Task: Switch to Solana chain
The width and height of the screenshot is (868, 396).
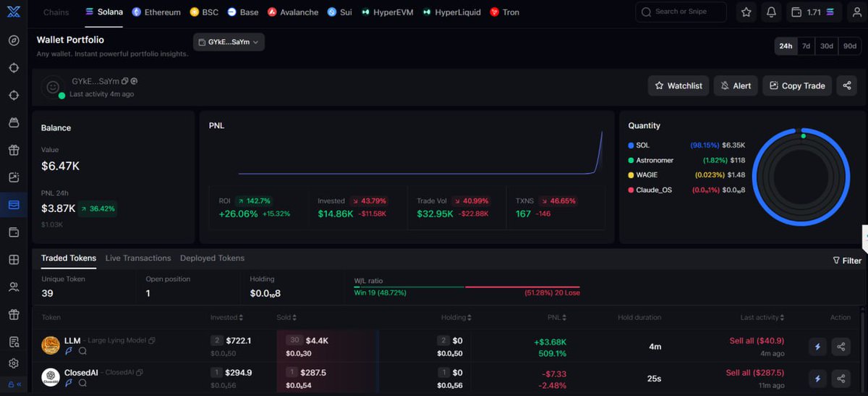Action: click(104, 12)
